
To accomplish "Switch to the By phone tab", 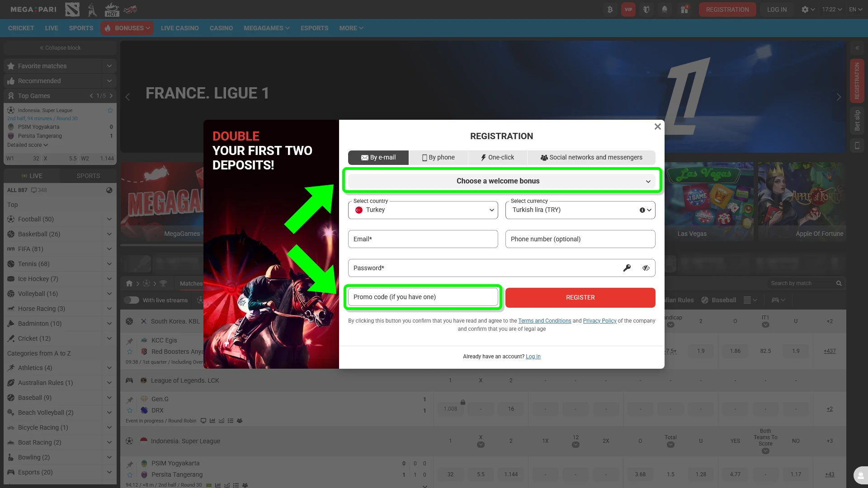I will (x=439, y=158).
